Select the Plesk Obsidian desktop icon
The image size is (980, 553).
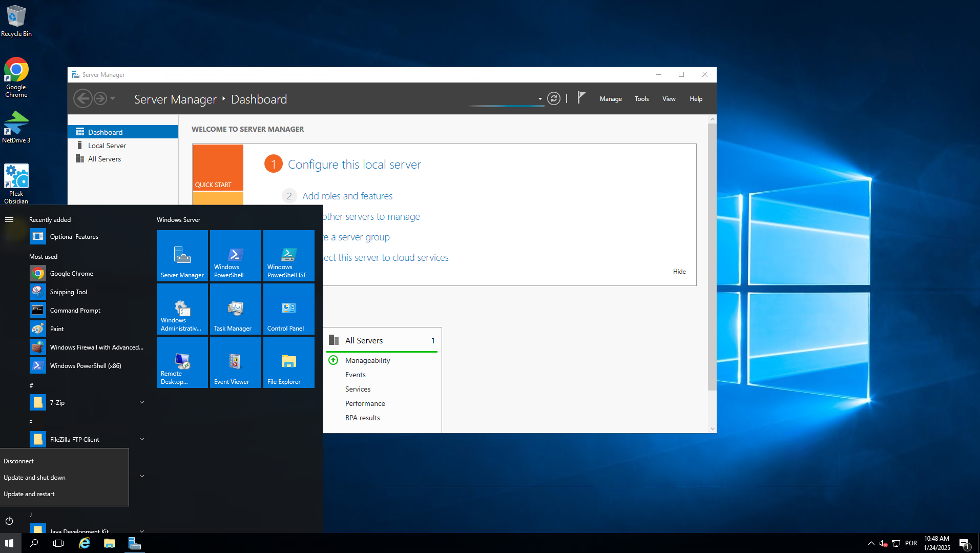pyautogui.click(x=16, y=184)
